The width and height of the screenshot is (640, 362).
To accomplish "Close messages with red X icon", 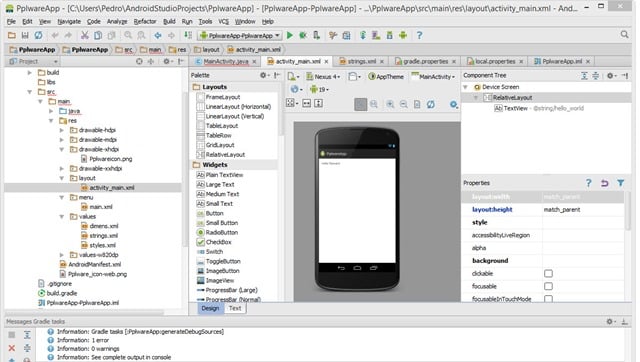I will [x=12, y=348].
